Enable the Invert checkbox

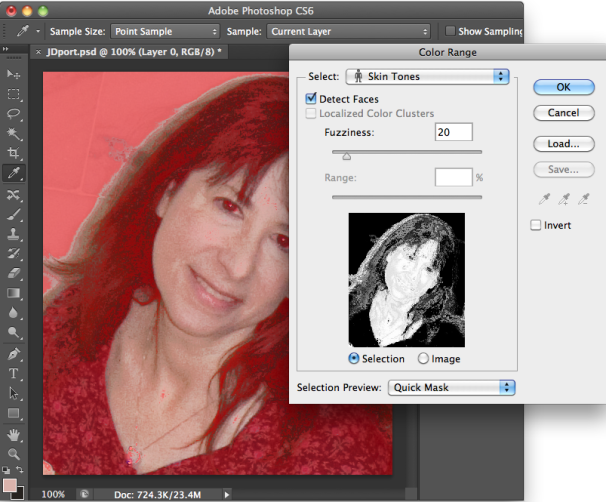537,225
